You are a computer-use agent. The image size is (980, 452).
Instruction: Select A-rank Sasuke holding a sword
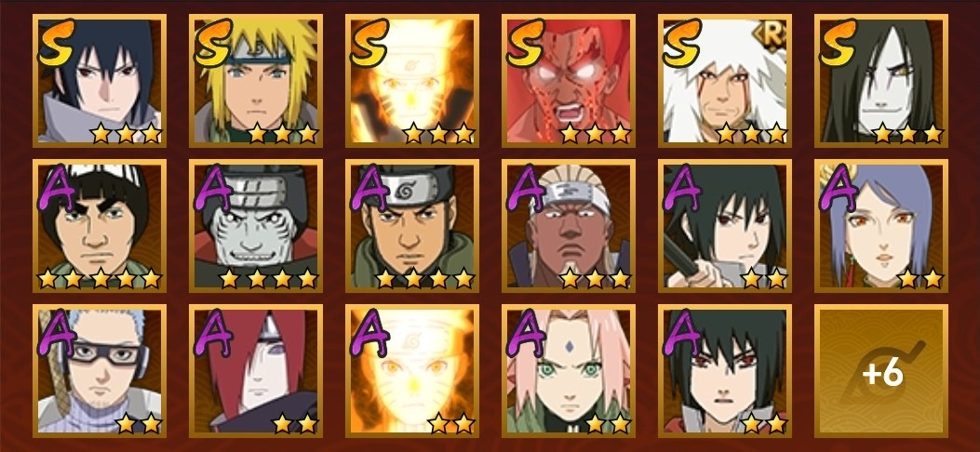tap(724, 226)
